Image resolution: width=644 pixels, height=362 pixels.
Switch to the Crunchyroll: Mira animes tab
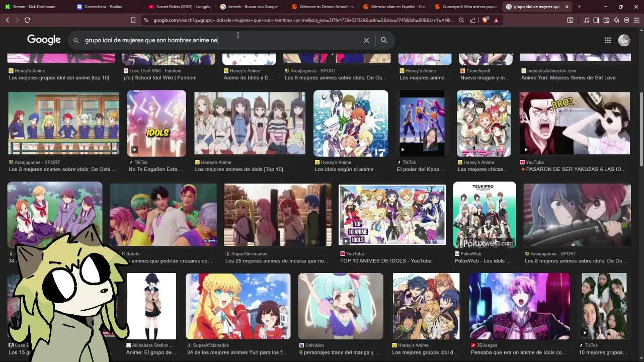[465, 7]
